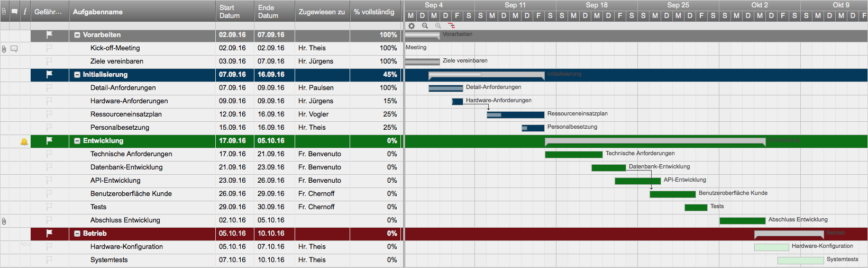Viewport: 868px width, 268px height.
Task: Zoom in the Gantt timeline
Action: pos(438,25)
